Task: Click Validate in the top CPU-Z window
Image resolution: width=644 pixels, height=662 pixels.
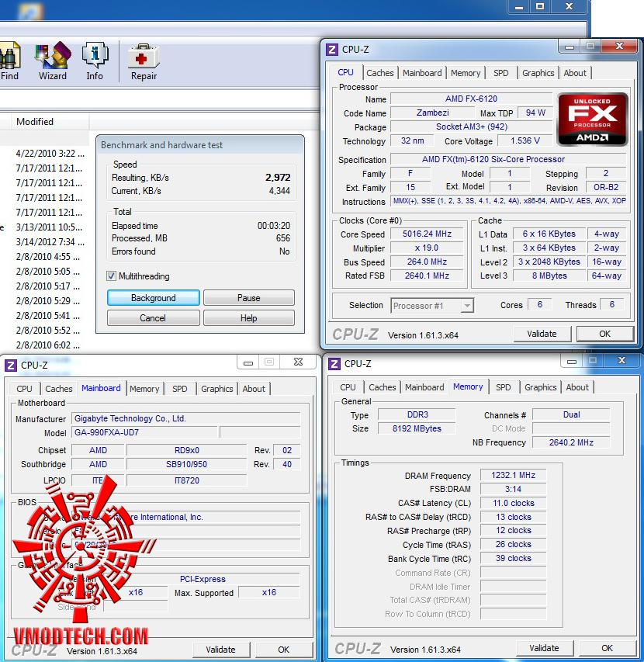Action: [x=542, y=334]
